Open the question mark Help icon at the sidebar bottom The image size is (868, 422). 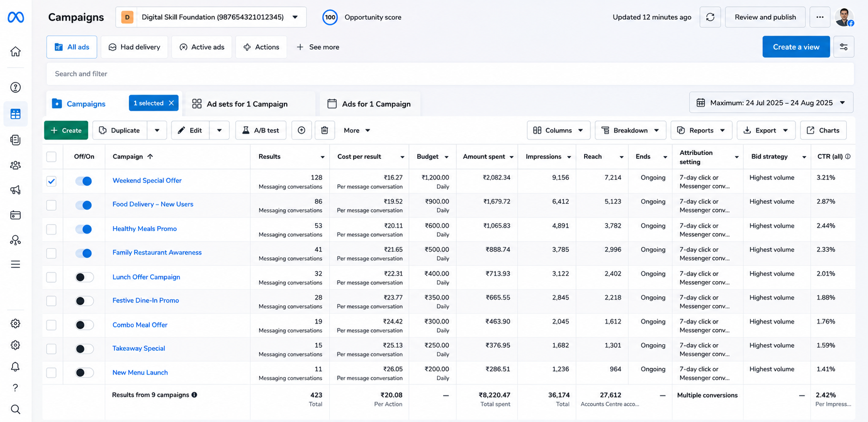click(x=15, y=388)
